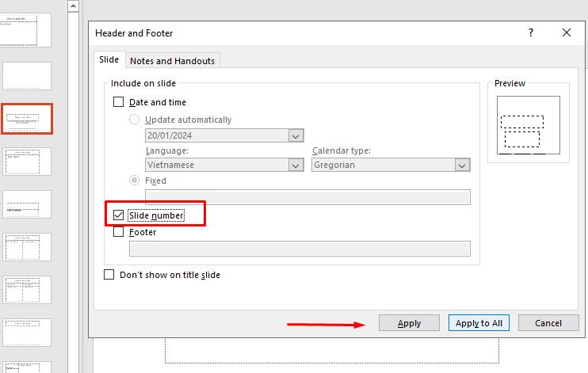Click the Apply button
Screen dimensions: 588x373
(409, 323)
